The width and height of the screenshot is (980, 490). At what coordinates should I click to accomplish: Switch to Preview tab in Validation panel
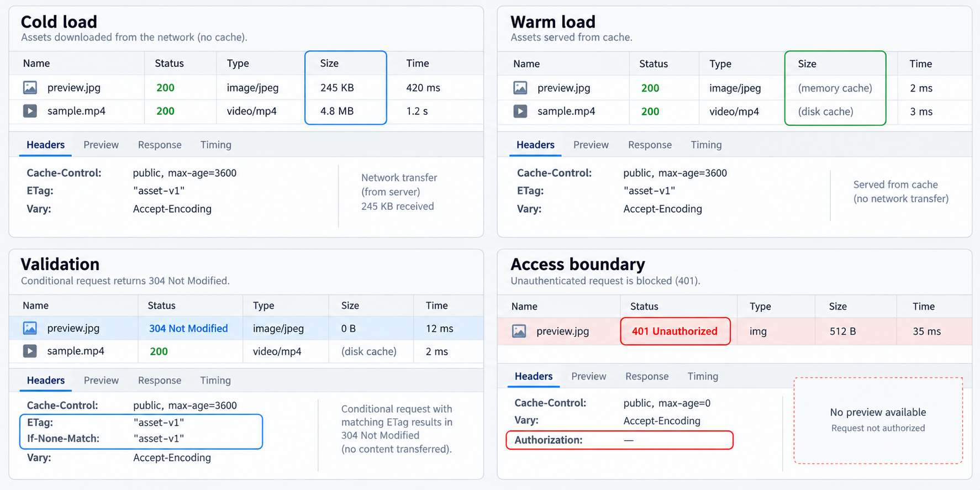[x=101, y=380]
